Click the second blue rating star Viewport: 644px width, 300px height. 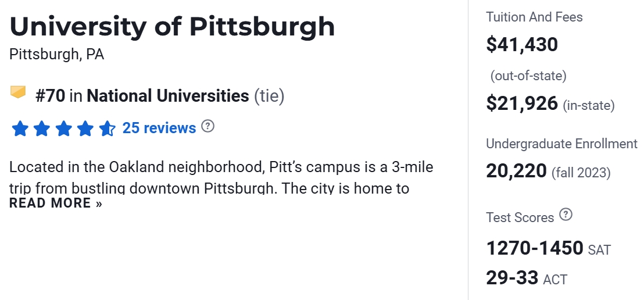click(x=41, y=128)
